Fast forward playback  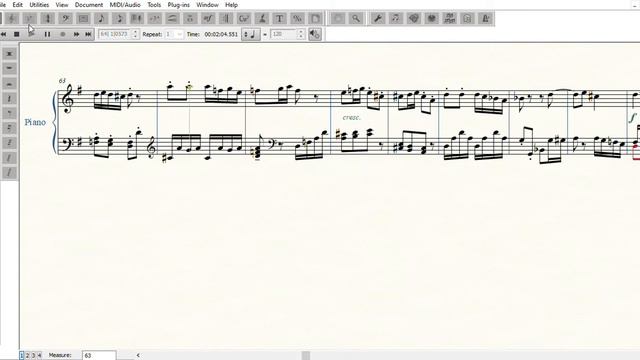(76, 34)
